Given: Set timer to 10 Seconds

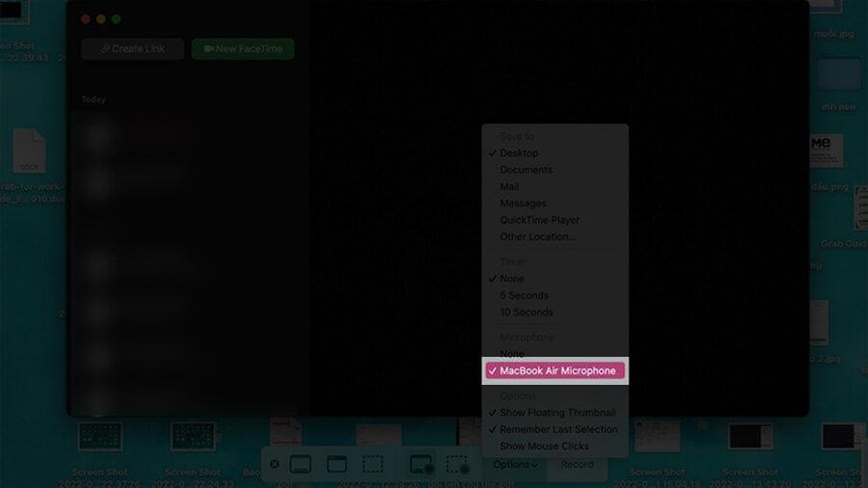Looking at the screenshot, I should coord(527,312).
